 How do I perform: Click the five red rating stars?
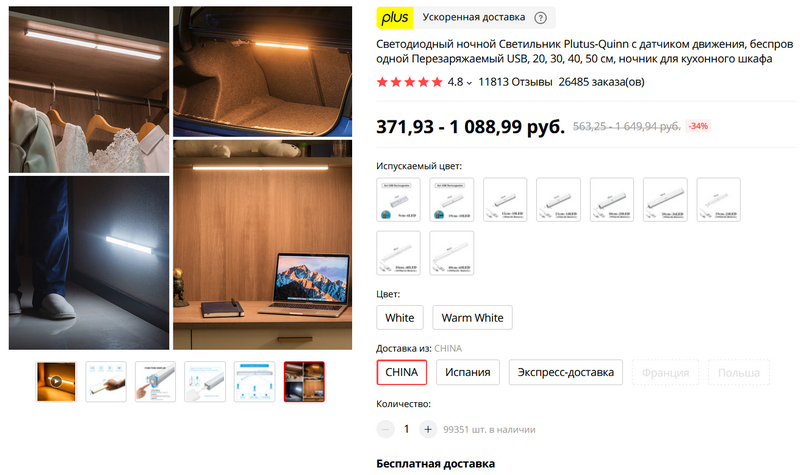point(409,82)
